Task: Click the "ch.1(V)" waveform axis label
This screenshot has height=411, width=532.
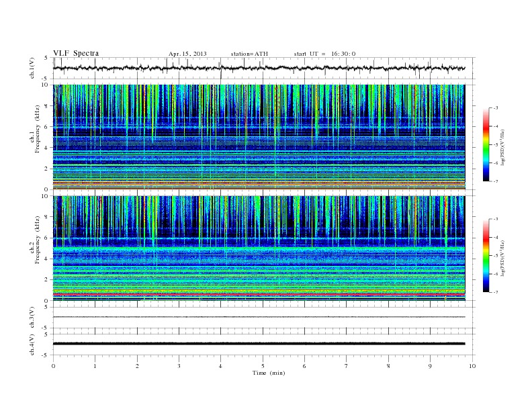Action: click(x=32, y=68)
